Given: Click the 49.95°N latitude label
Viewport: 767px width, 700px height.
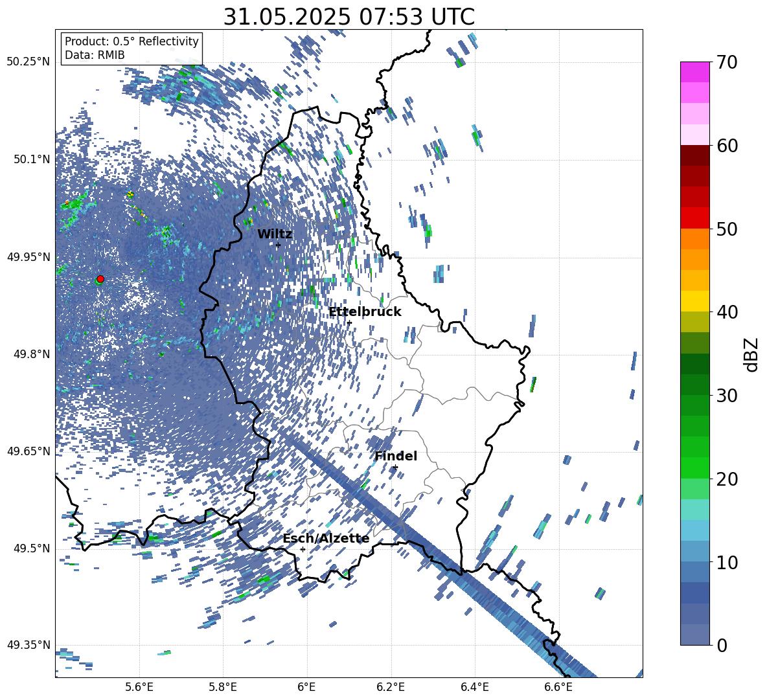Looking at the screenshot, I should click(x=28, y=257).
